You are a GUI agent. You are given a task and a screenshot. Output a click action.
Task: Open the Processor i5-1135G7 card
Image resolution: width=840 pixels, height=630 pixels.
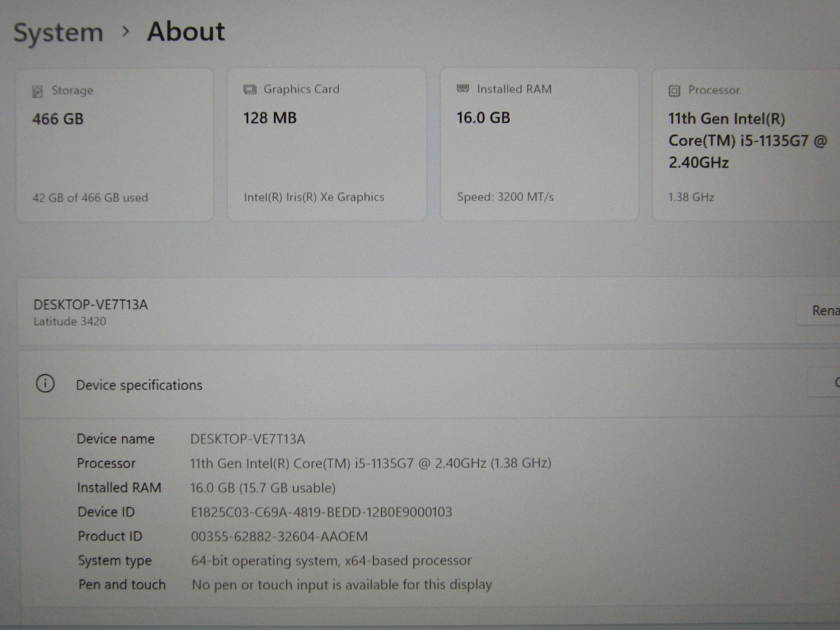(745, 144)
